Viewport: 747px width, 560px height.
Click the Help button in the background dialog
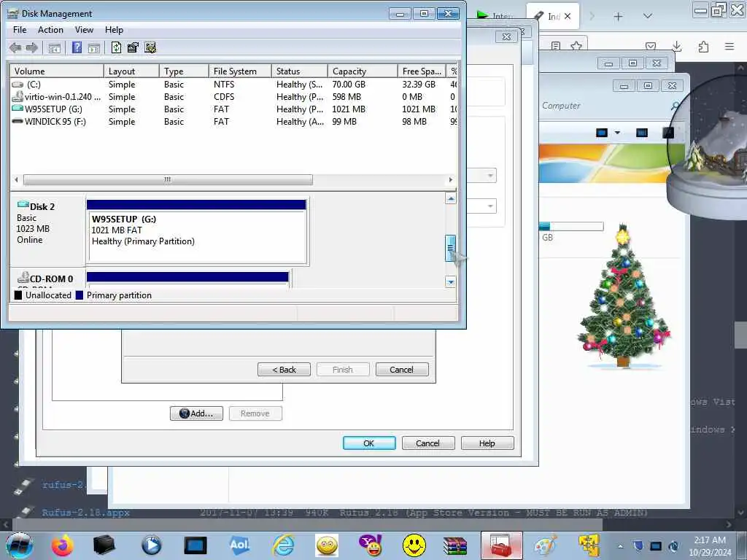pos(487,443)
